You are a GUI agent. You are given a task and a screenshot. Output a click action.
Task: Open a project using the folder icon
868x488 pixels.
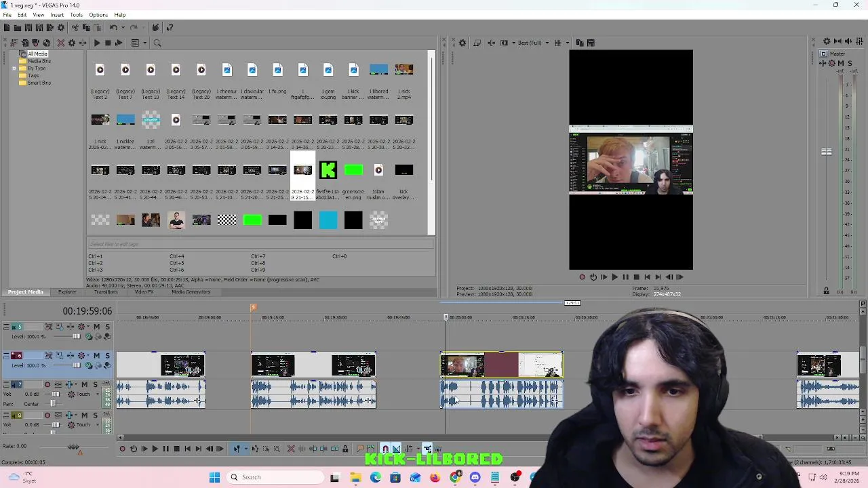[x=18, y=28]
